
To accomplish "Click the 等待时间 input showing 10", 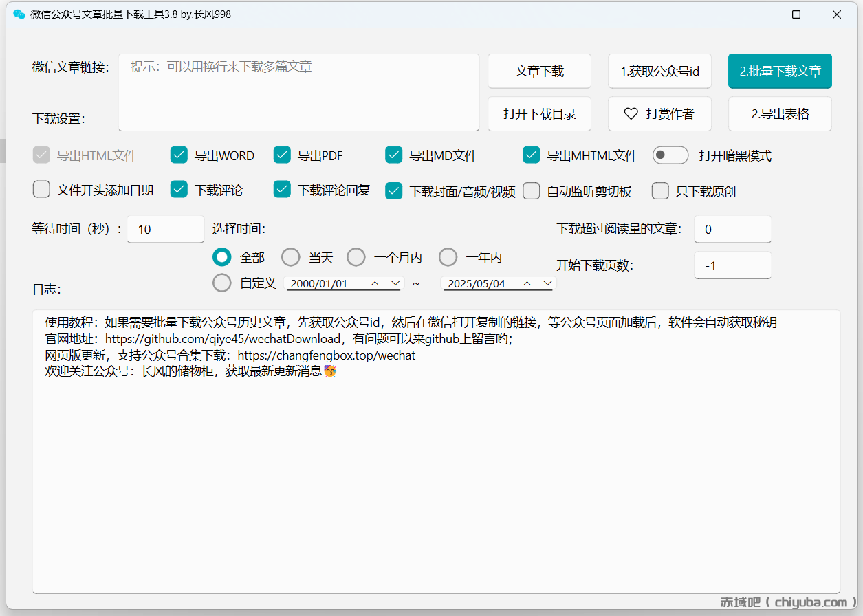I will pos(166,229).
